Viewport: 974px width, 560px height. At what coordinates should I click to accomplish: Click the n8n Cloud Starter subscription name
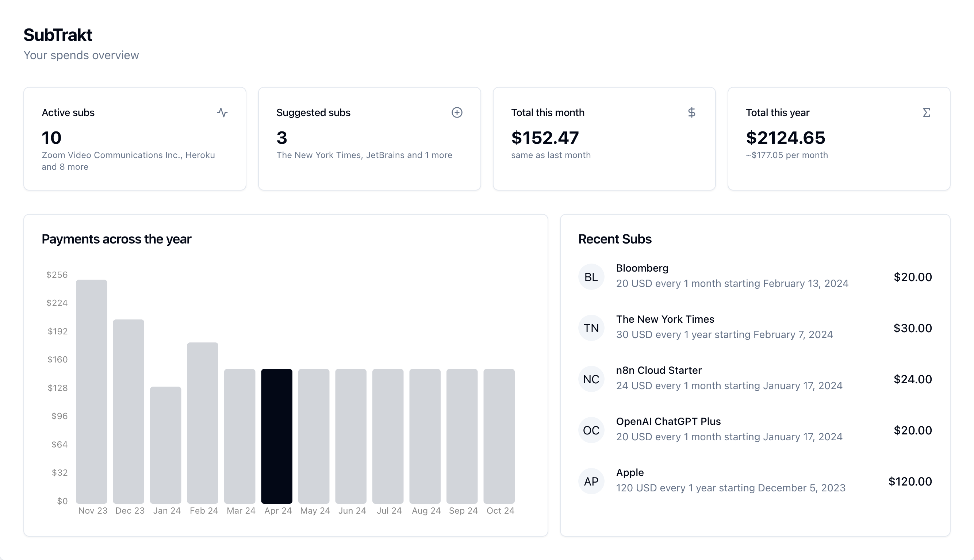[659, 371]
